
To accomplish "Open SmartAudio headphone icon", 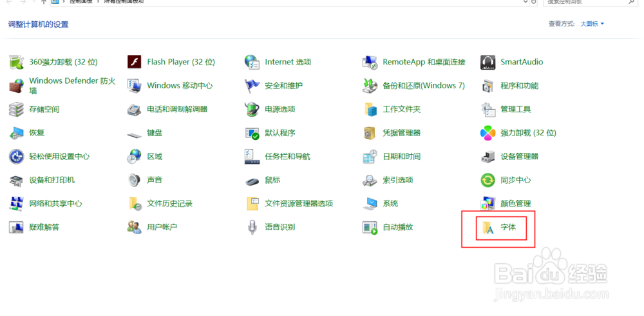I will coord(488,62).
